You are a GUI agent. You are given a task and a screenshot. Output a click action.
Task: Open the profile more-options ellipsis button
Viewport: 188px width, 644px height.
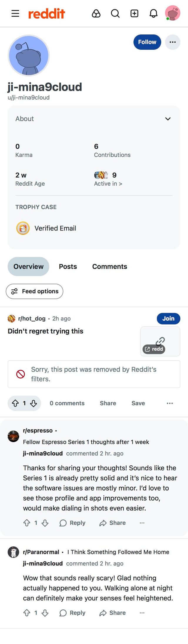point(172,42)
